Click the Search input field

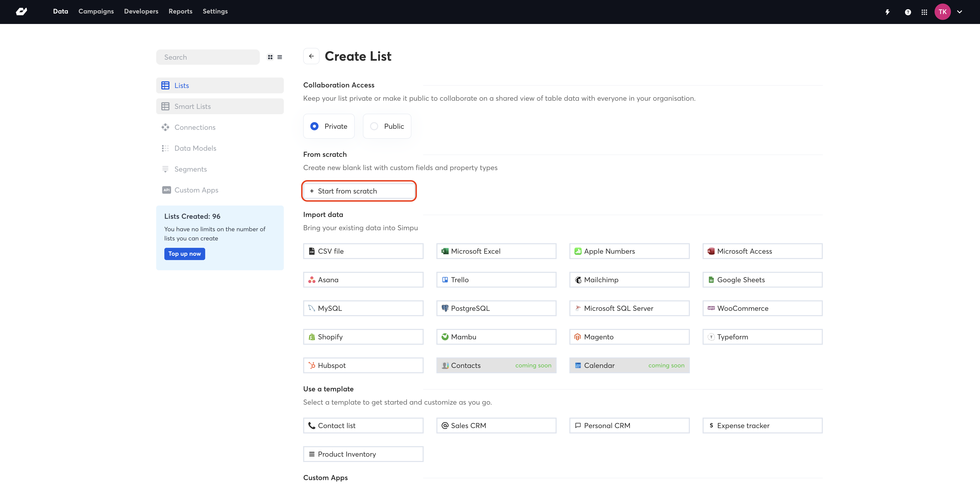[x=208, y=57]
